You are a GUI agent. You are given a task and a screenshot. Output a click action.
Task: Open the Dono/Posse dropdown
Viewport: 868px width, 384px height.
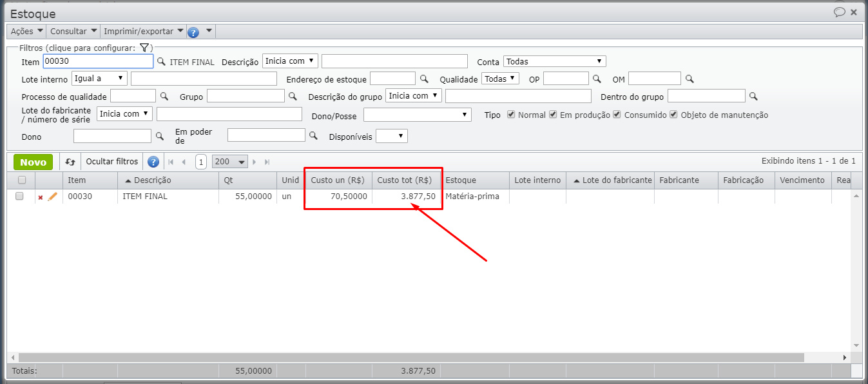pos(418,115)
